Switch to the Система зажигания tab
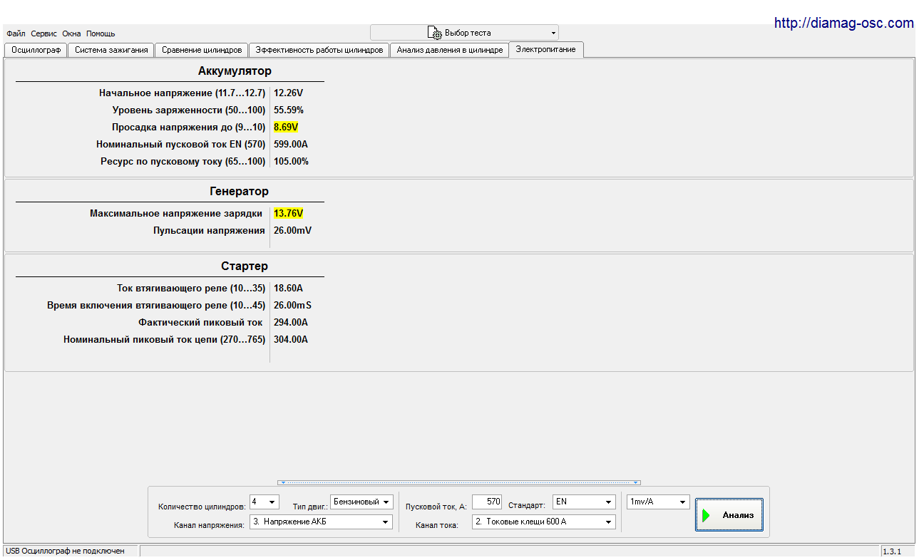 111,50
